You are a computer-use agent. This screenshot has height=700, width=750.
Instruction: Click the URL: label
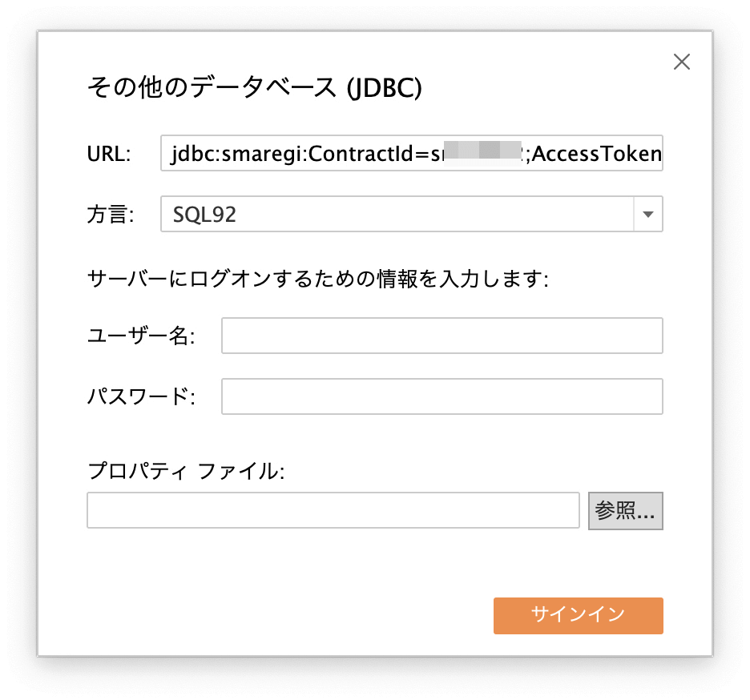tap(108, 154)
